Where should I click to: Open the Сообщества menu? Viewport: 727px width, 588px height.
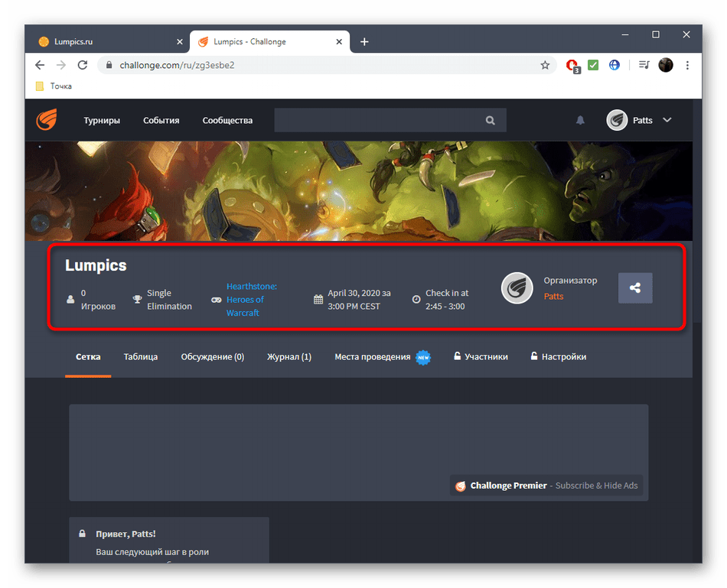point(227,121)
